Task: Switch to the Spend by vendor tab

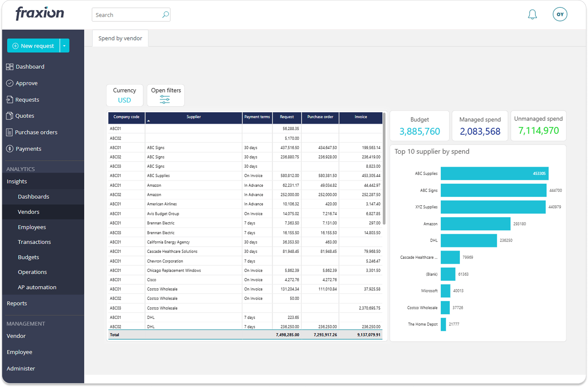Action: coord(120,38)
